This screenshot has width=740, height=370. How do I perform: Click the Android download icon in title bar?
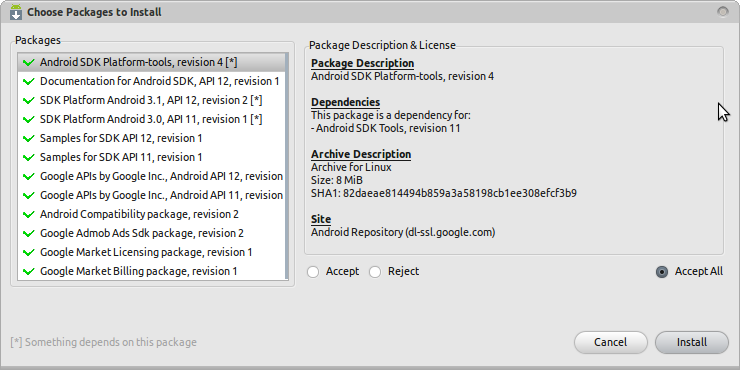16,12
